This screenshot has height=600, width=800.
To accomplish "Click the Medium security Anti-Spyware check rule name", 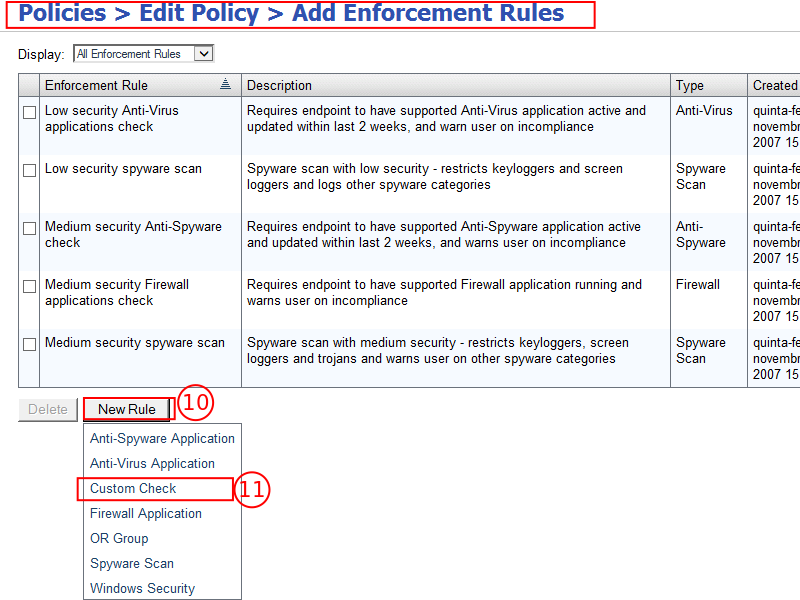I will pyautogui.click(x=133, y=234).
